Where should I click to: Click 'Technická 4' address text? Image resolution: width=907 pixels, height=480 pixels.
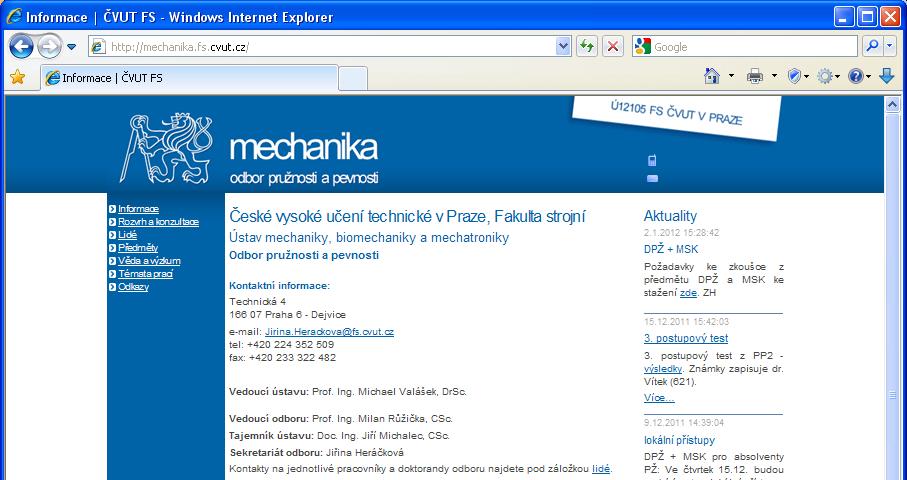click(x=257, y=301)
